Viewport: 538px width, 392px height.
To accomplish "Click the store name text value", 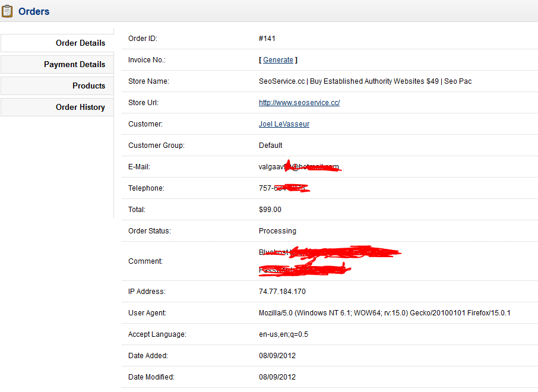I will [x=365, y=81].
